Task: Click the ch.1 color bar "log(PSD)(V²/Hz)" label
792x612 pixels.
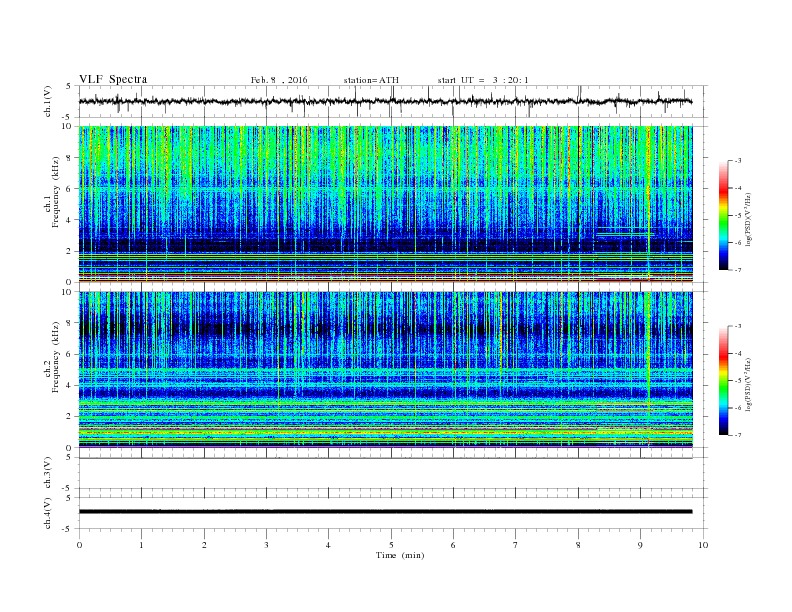Action: 748,219
